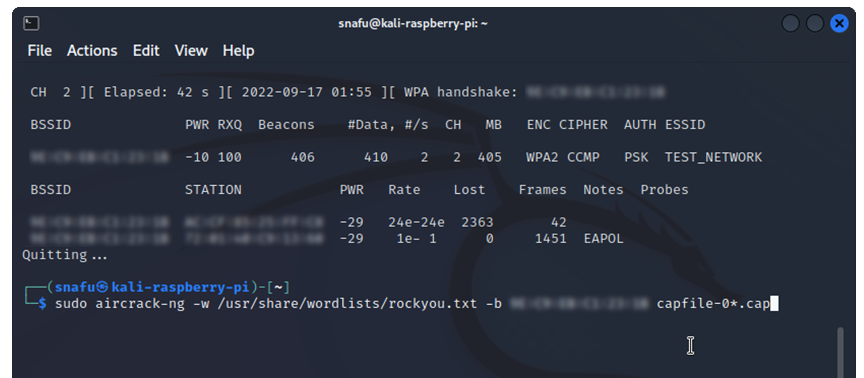Image resolution: width=864 pixels, height=378 pixels.
Task: Open the File menu
Action: click(40, 51)
